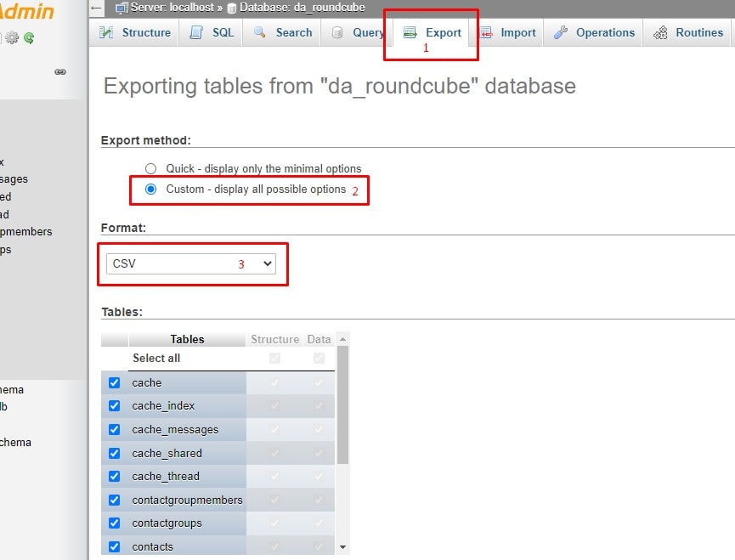The width and height of the screenshot is (735, 560).
Task: Go to the Operations tab
Action: coord(593,33)
